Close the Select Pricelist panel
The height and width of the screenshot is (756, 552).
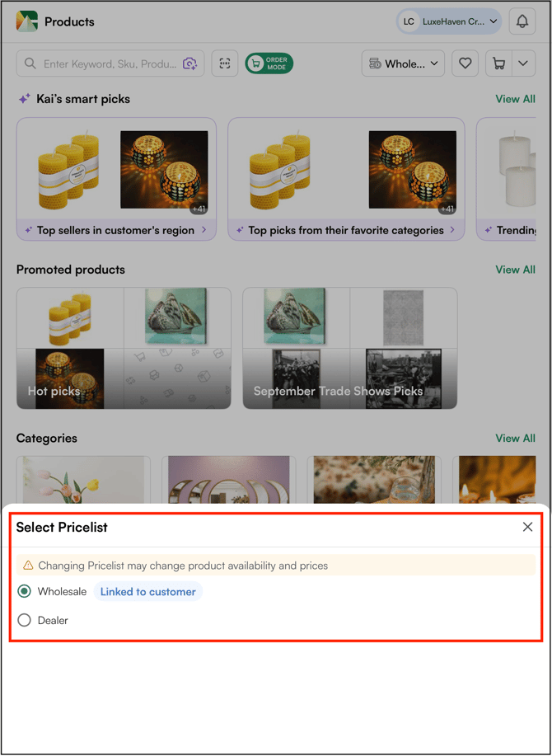click(x=528, y=527)
